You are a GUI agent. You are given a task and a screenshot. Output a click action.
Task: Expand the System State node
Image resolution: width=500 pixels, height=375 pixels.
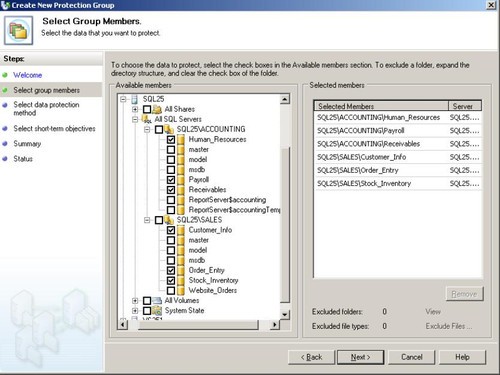coord(135,311)
